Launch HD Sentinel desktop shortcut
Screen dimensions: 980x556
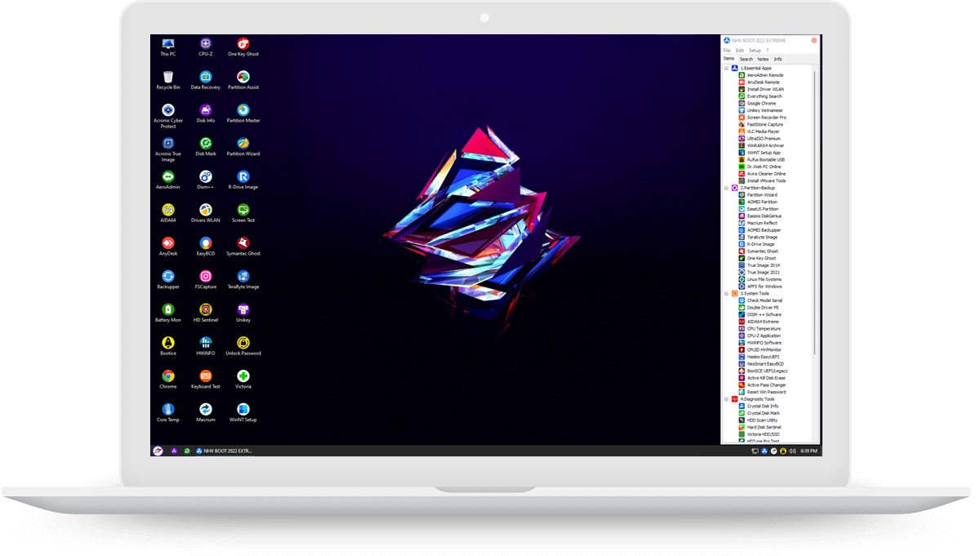coord(206,313)
